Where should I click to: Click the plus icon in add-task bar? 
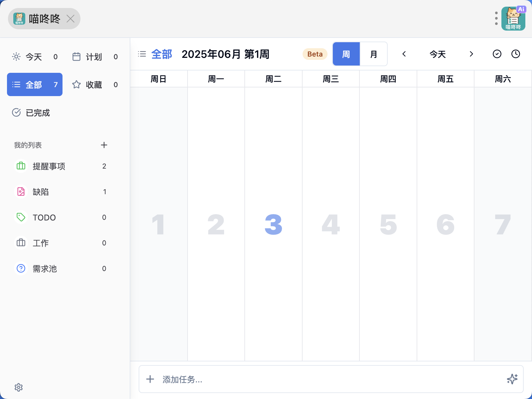pyautogui.click(x=150, y=379)
